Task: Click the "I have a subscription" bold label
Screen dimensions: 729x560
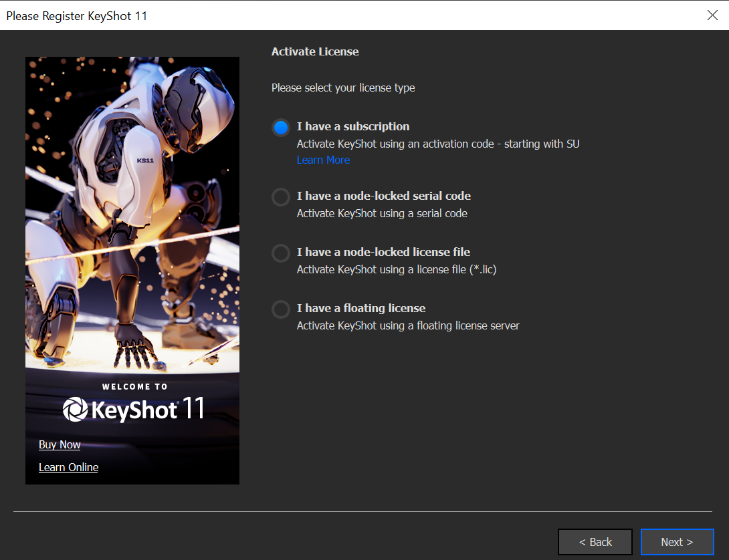Action: [352, 126]
